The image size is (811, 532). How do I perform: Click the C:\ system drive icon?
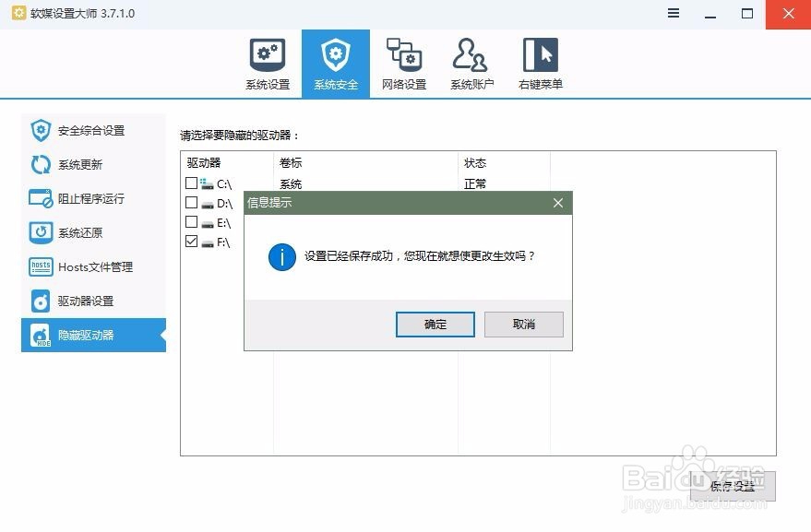click(x=207, y=183)
